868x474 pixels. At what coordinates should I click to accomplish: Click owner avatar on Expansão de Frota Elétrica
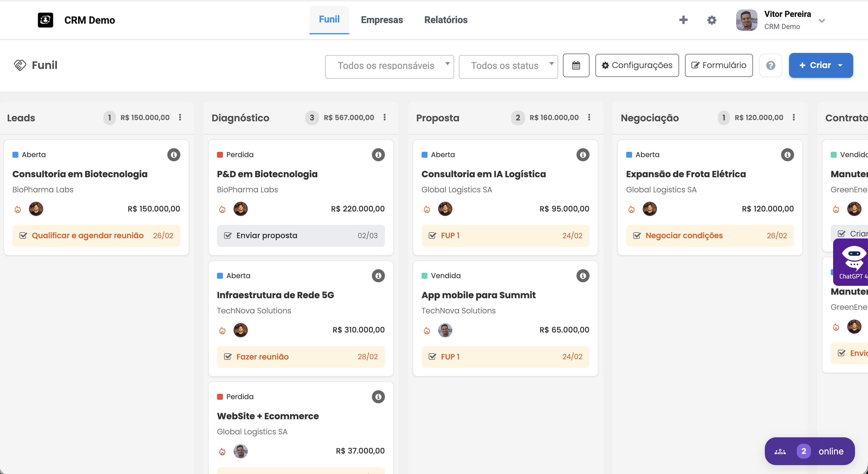(x=650, y=209)
